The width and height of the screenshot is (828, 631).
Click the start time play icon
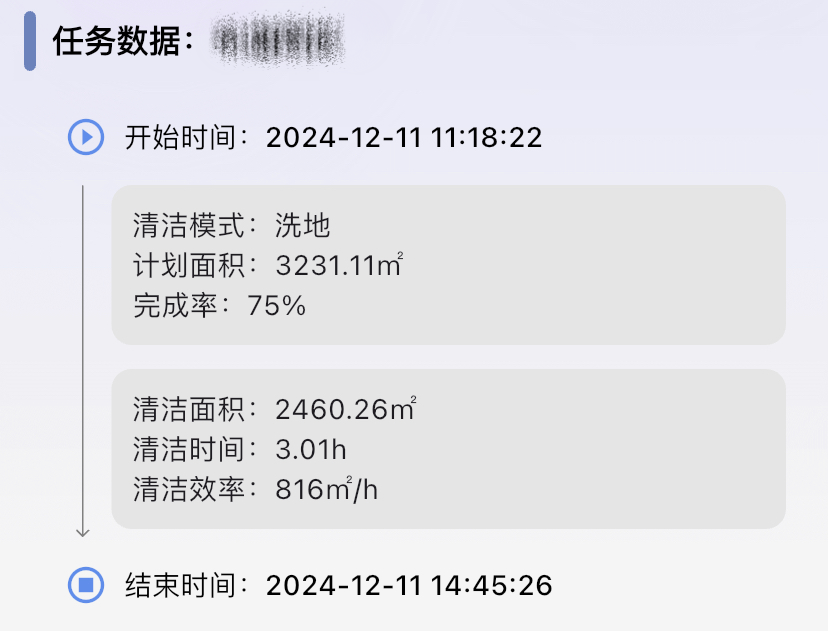[x=86, y=137]
